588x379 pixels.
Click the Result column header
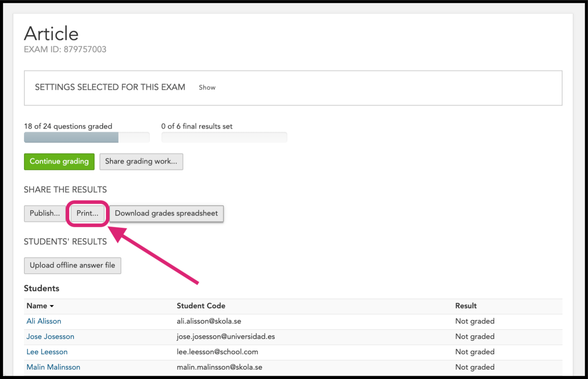click(x=466, y=306)
